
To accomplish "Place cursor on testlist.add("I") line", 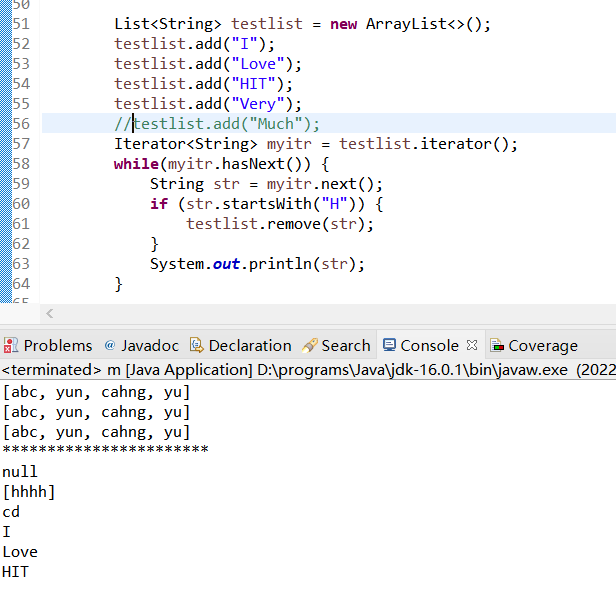I will click(194, 44).
